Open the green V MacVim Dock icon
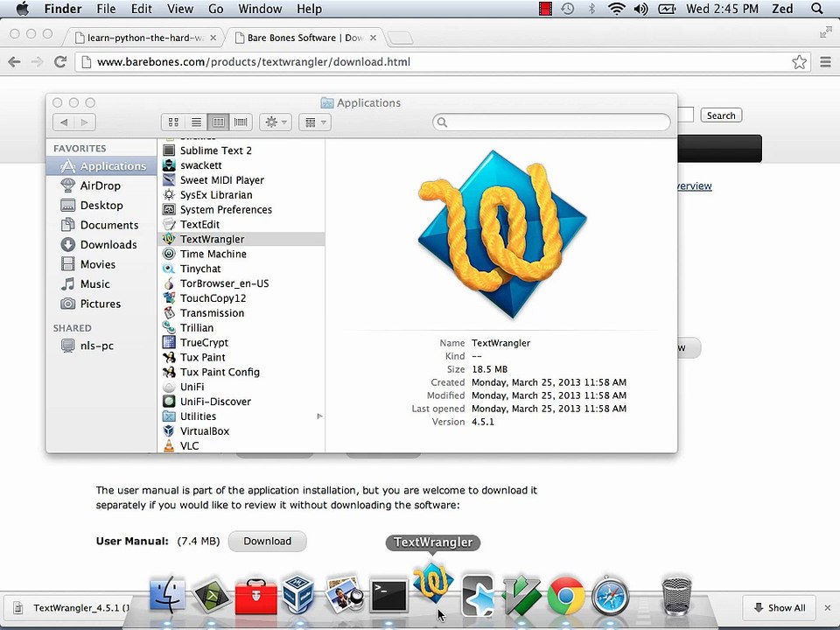 tap(521, 595)
